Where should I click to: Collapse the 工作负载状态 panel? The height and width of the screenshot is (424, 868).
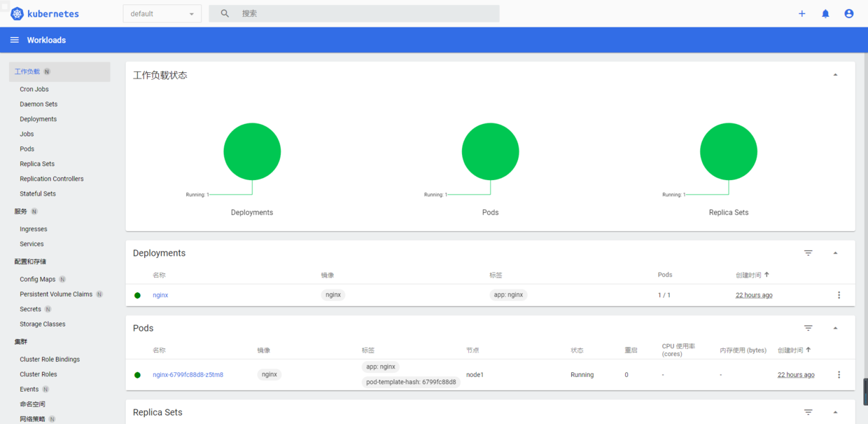coord(834,74)
